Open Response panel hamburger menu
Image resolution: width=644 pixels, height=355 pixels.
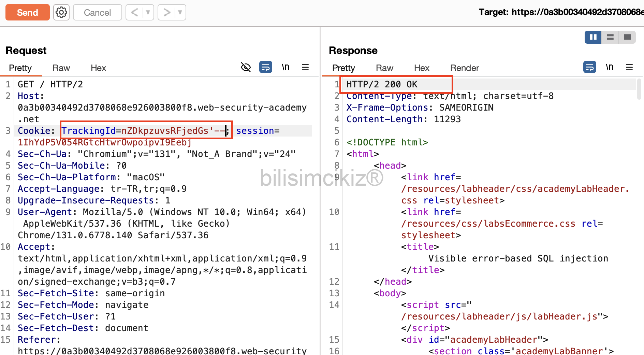point(629,68)
